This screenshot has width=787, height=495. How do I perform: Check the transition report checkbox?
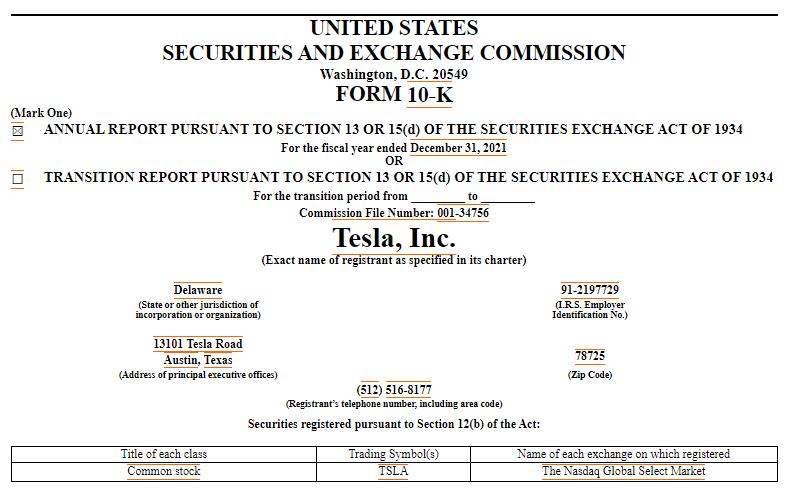pos(17,179)
